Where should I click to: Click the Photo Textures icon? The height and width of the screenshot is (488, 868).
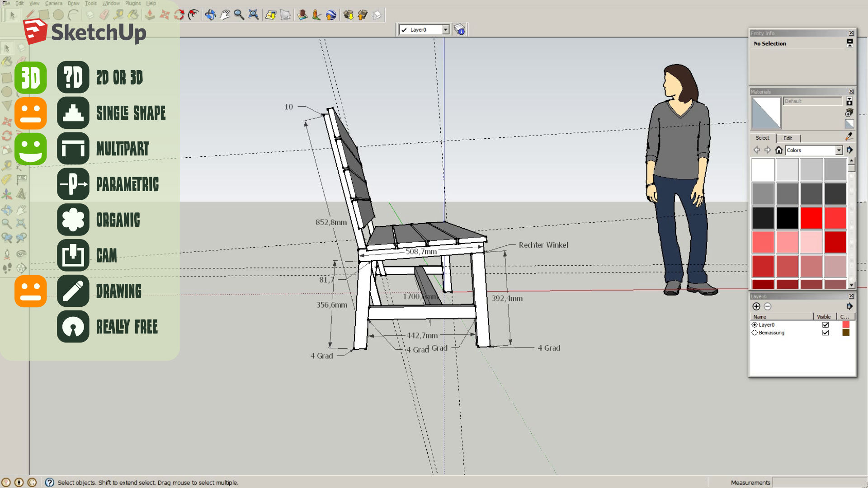316,15
